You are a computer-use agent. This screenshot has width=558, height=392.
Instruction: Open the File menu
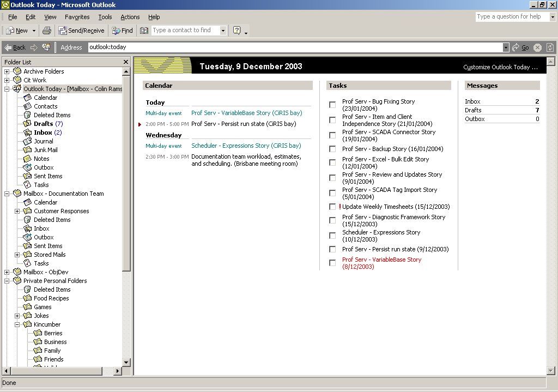[x=13, y=17]
